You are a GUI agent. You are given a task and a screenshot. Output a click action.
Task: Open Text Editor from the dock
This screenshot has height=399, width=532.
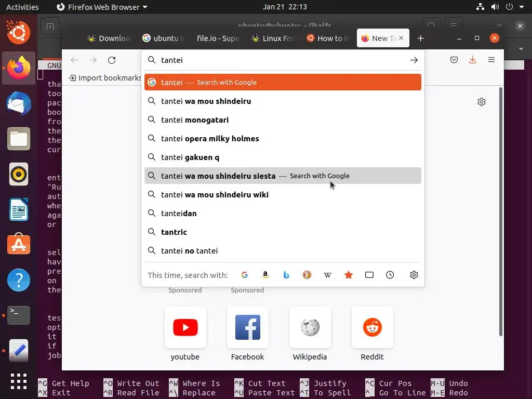click(19, 351)
